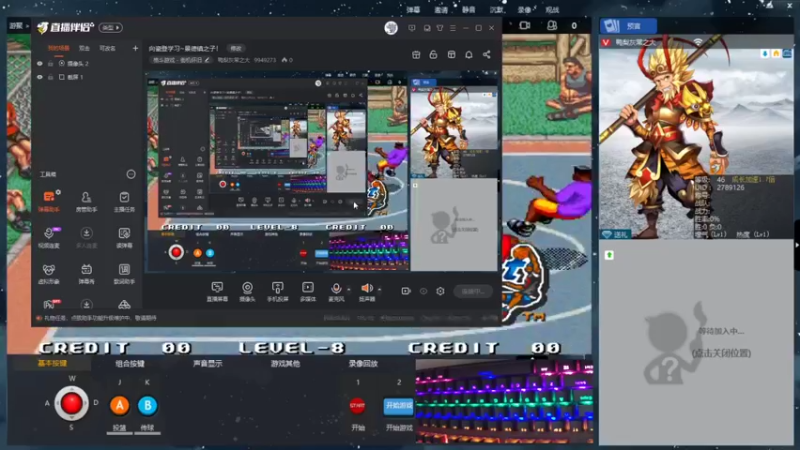
Task: Click the green arrow icon in the right panel
Action: (x=609, y=255)
